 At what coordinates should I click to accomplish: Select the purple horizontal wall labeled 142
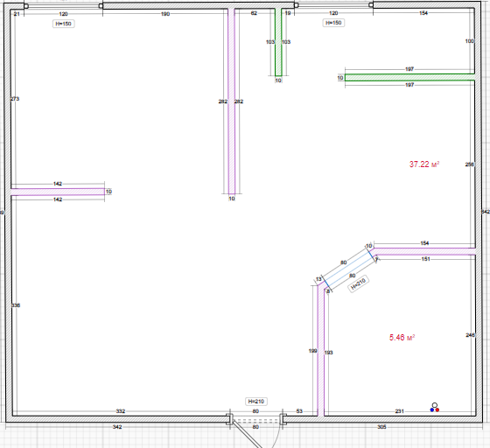coord(58,192)
